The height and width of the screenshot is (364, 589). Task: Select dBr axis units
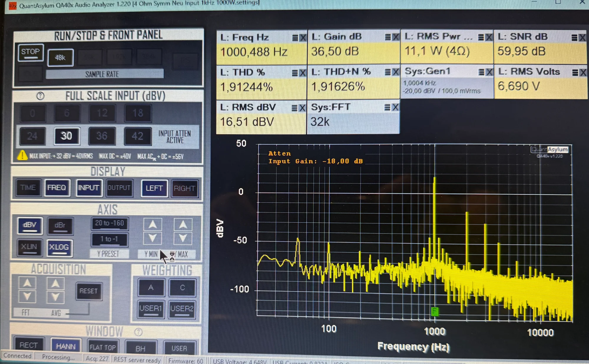[60, 226]
